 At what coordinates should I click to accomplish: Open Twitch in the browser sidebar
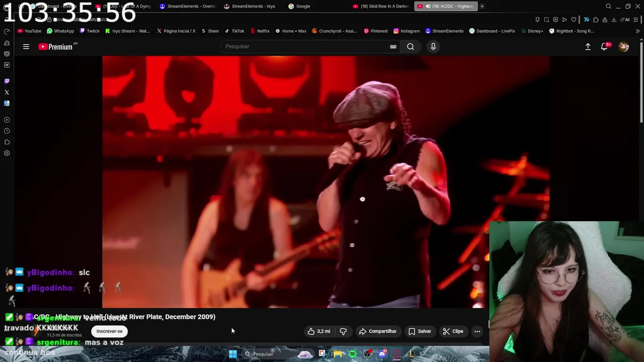coord(7,81)
